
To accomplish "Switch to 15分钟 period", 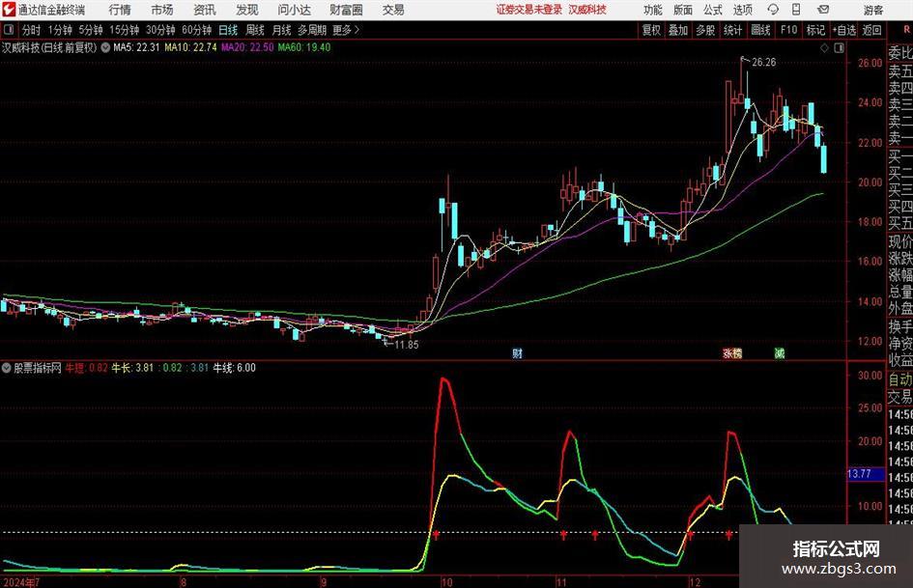I will click(124, 30).
